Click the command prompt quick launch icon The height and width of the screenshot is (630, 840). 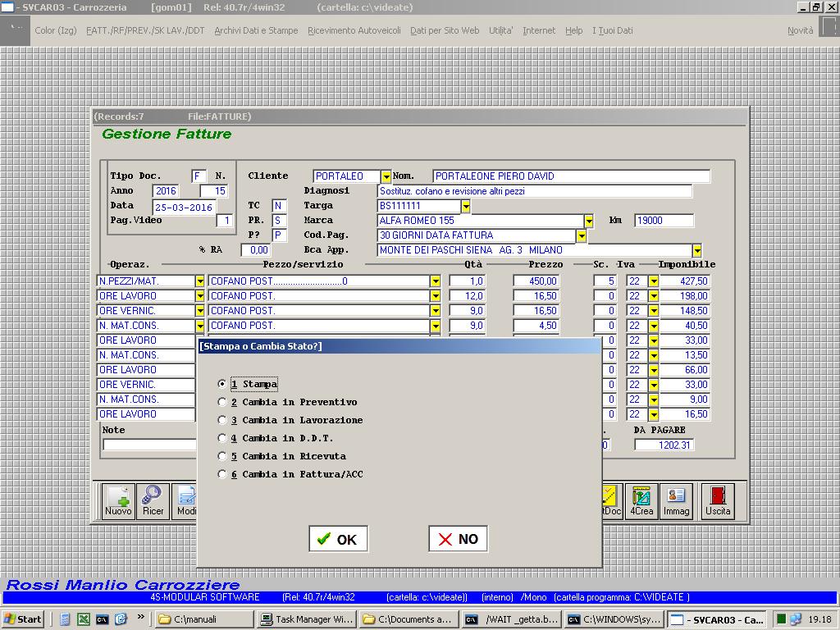pyautogui.click(x=102, y=619)
